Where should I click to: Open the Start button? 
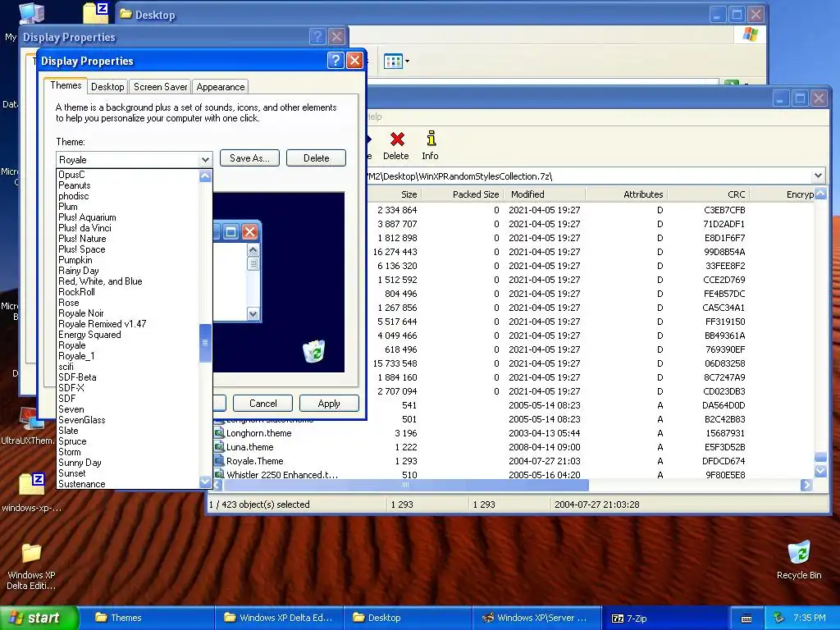[x=38, y=618]
